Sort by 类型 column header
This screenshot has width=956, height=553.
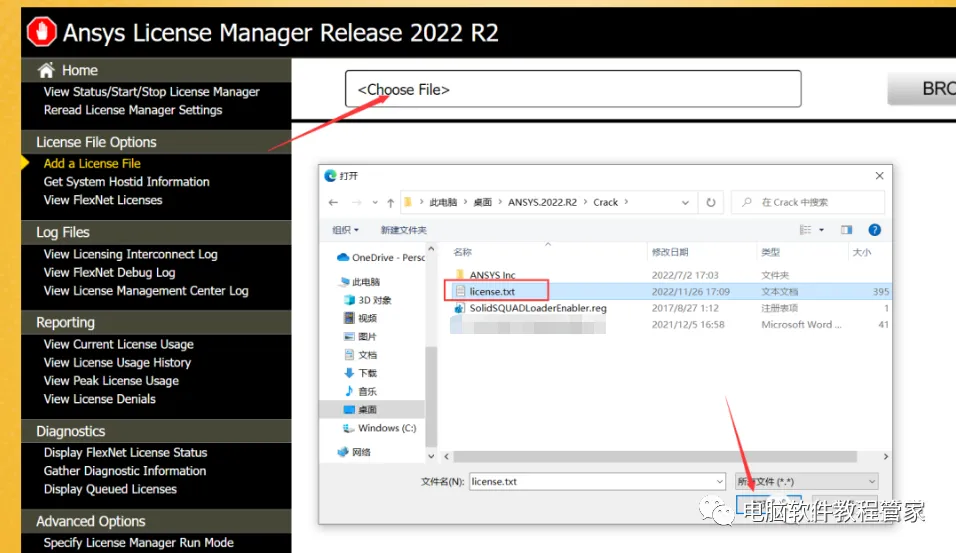770,252
